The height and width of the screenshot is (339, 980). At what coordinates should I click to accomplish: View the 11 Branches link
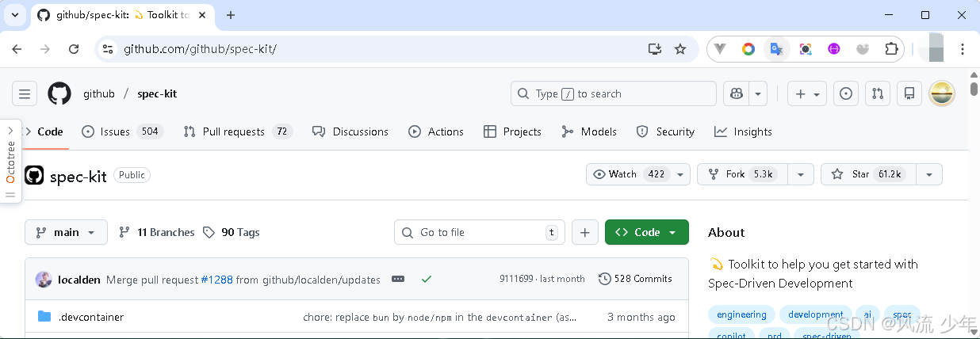click(156, 232)
